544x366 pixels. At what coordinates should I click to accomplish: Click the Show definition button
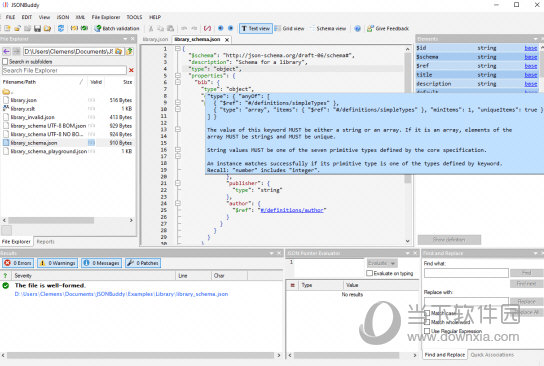pos(449,240)
